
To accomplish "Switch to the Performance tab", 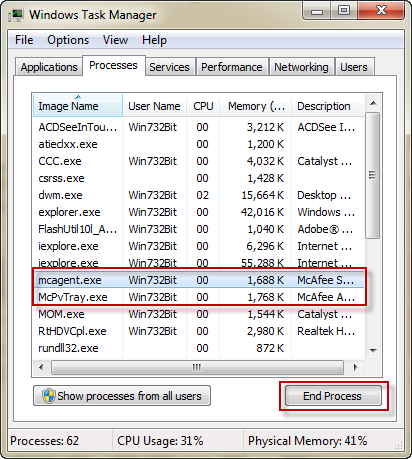I will coord(232,67).
